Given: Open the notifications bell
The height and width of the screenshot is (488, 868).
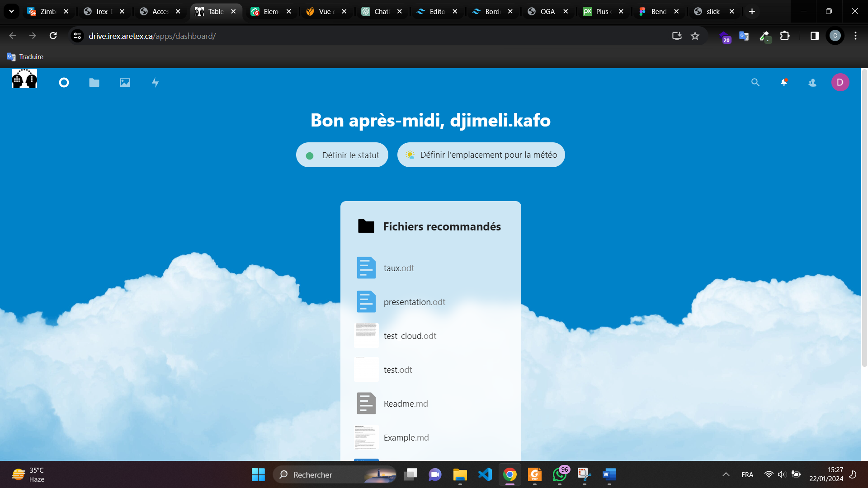Looking at the screenshot, I should pyautogui.click(x=784, y=82).
